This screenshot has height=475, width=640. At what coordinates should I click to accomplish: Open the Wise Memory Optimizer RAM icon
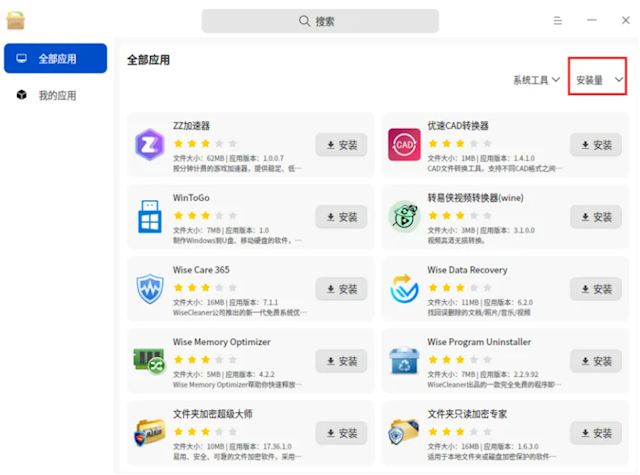(149, 361)
